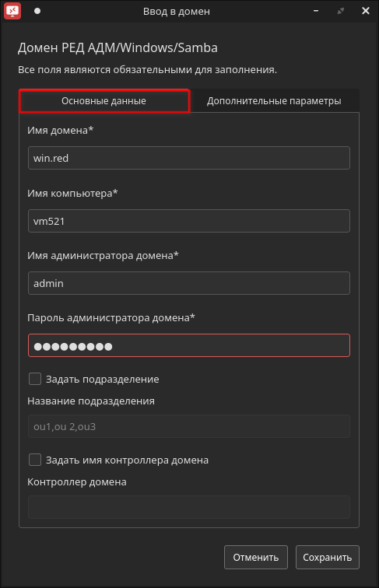This screenshot has width=379, height=588.
Task: Click the empty Контроллер домена field
Action: pos(189,507)
